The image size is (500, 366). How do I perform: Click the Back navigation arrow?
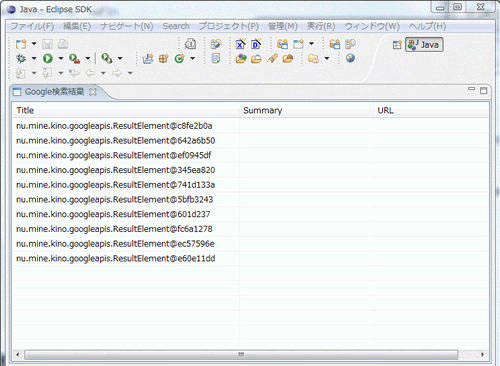[x=90, y=73]
